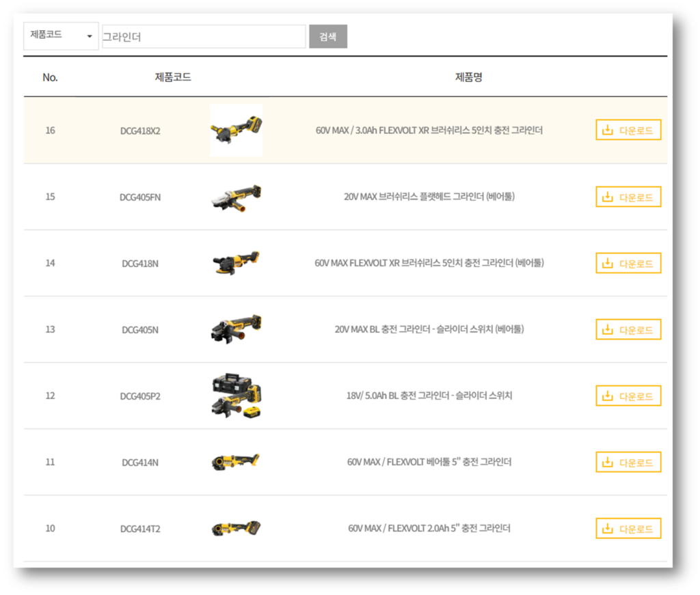Screen dimensions: 700x595
Task: Open the DCG414N grinder product thumbnail
Action: [x=236, y=462]
